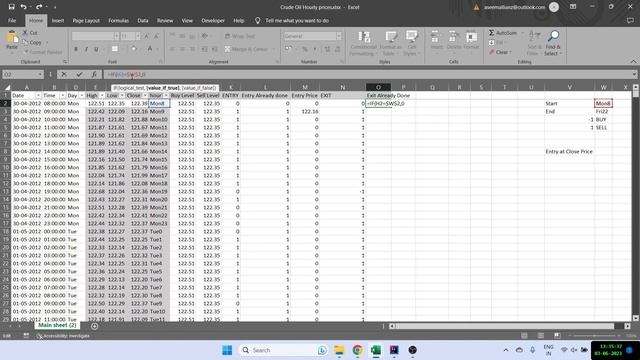
Task: Expand the formula bar with the chevron
Action: tap(634, 74)
